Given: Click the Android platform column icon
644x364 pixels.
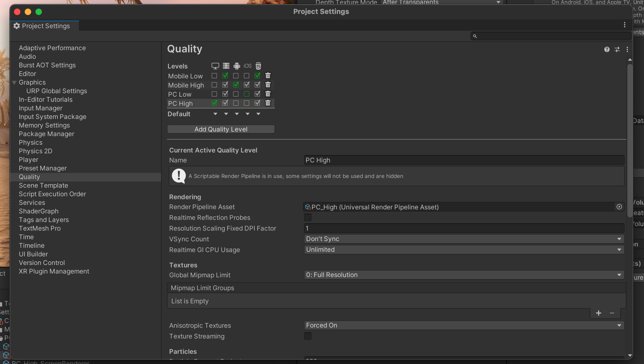Looking at the screenshot, I should [x=237, y=66].
